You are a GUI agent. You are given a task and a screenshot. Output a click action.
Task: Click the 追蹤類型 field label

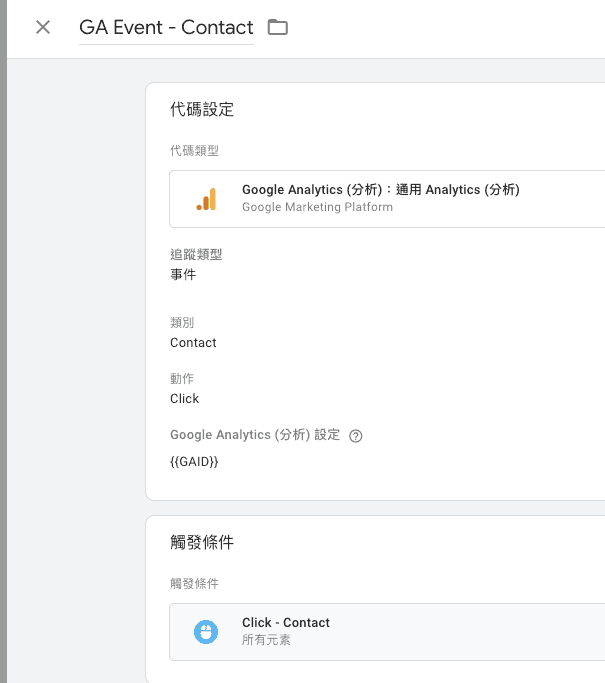tap(196, 255)
